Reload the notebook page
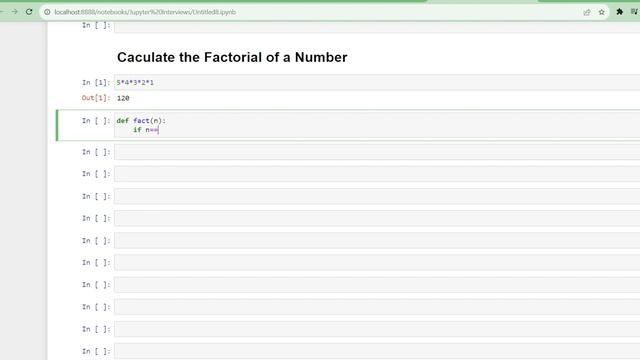Screen dimensions: 640x360 point(29,12)
